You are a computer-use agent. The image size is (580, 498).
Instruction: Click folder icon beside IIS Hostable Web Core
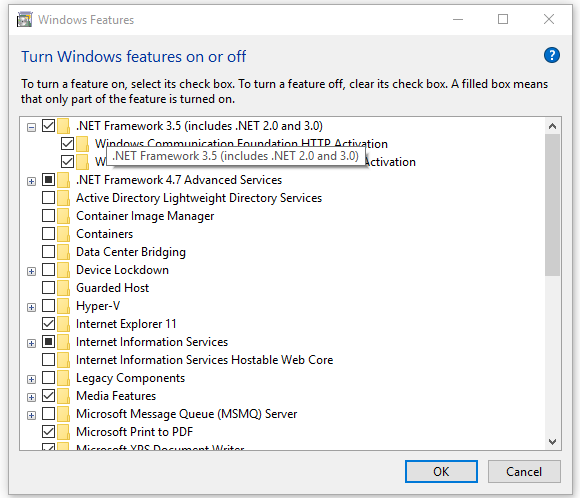[64, 360]
